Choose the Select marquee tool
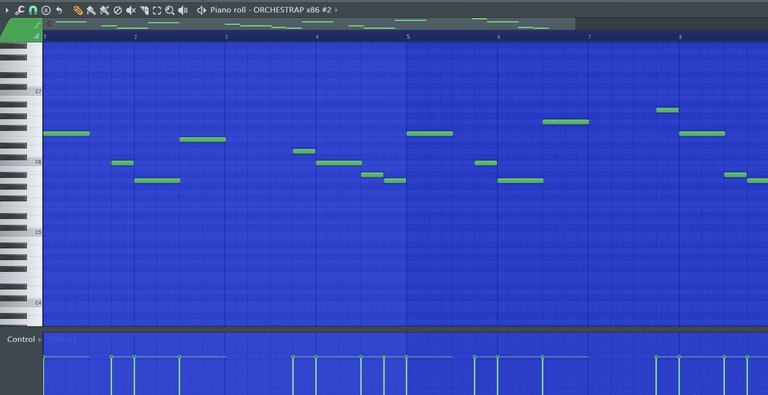 click(157, 10)
